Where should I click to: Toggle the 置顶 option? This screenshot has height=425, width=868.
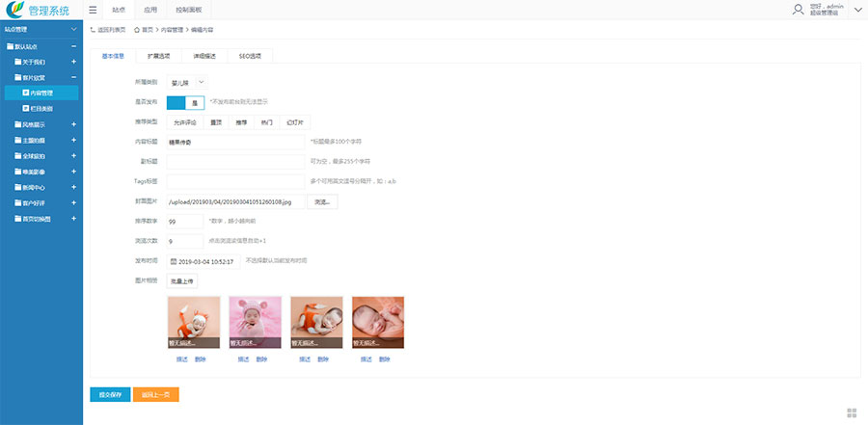click(x=216, y=122)
